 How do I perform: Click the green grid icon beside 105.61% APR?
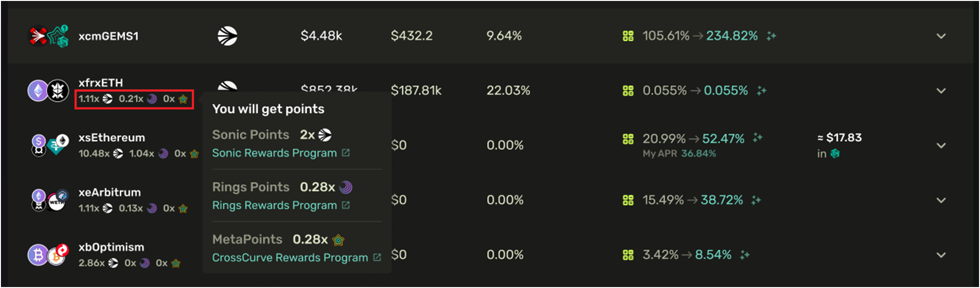click(628, 36)
